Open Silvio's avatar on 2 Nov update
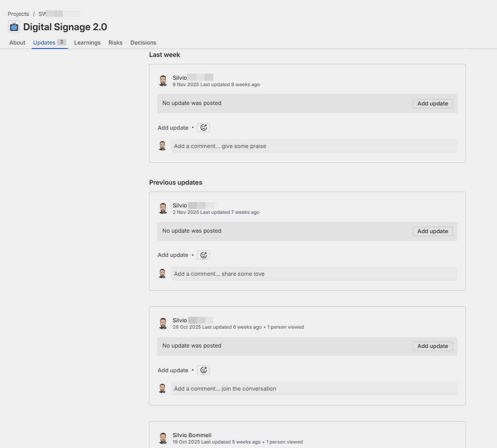This screenshot has width=497, height=448. pos(163,208)
